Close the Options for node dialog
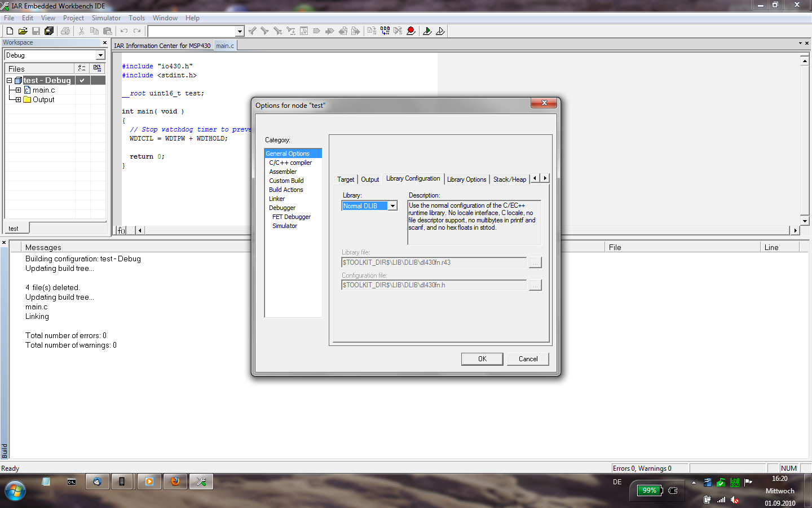The width and height of the screenshot is (812, 508). (544, 103)
